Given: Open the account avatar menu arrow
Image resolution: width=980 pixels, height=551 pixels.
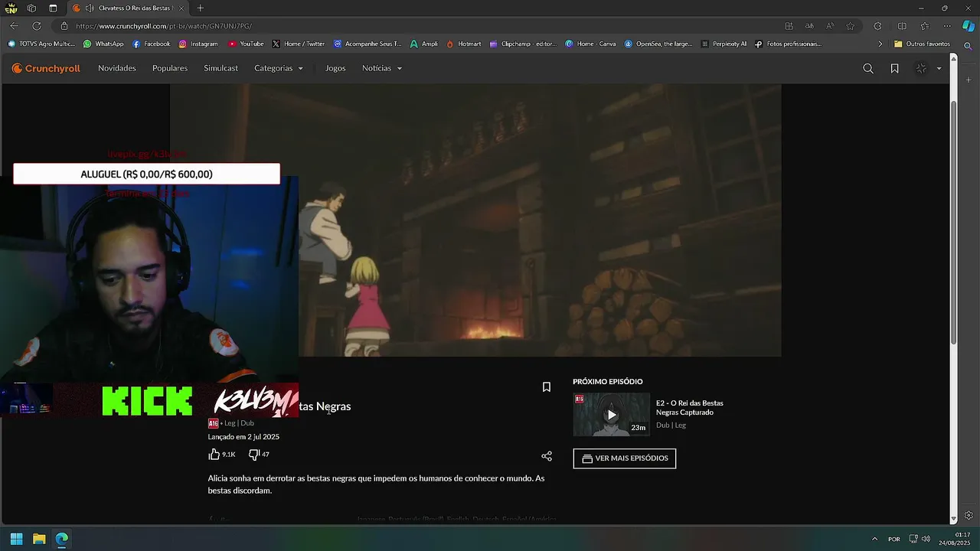Looking at the screenshot, I should 939,69.
